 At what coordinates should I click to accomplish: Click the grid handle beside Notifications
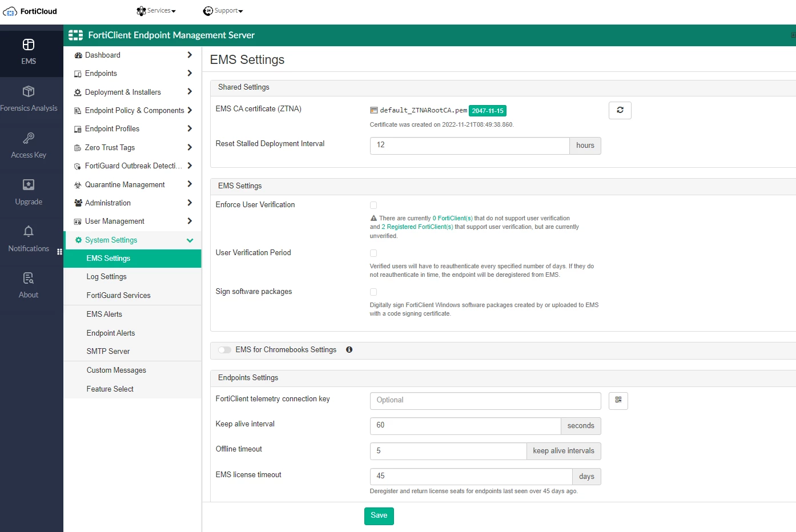59,252
